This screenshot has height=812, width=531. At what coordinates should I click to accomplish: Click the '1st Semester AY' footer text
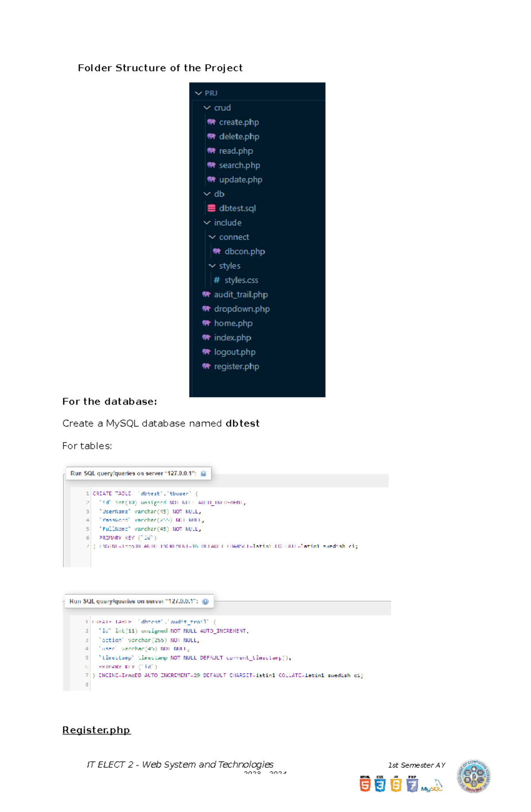tap(416, 765)
